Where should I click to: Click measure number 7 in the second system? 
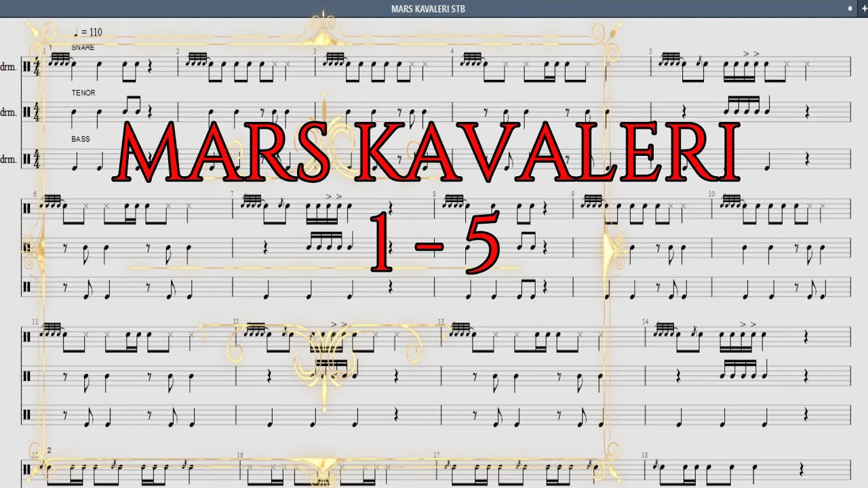(232, 194)
